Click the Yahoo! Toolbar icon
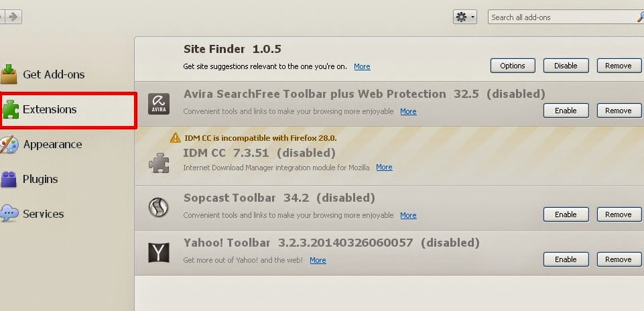The image size is (644, 311). point(159,252)
